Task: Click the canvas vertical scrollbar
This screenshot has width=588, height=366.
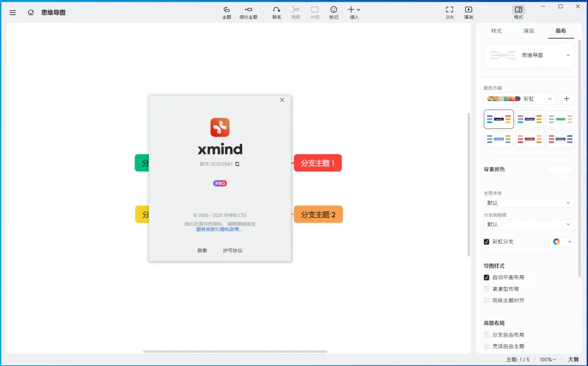Action: 468,184
